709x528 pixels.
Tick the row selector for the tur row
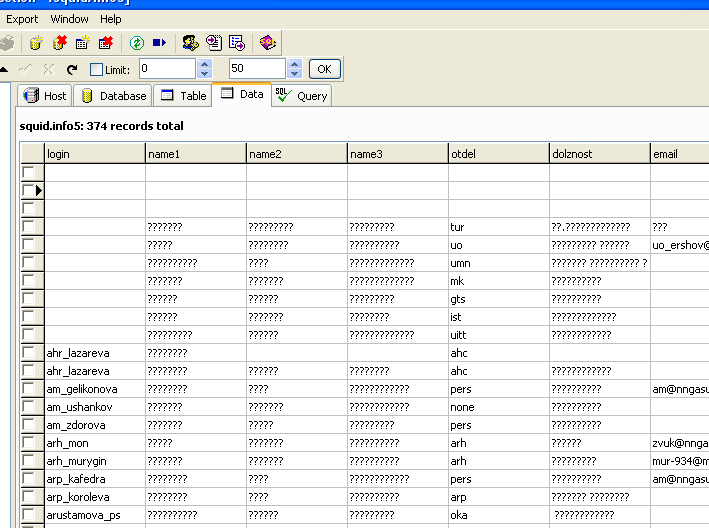click(x=28, y=226)
